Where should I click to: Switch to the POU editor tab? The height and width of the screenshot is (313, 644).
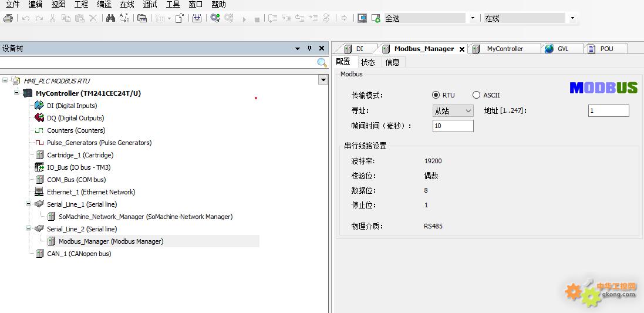(x=606, y=49)
